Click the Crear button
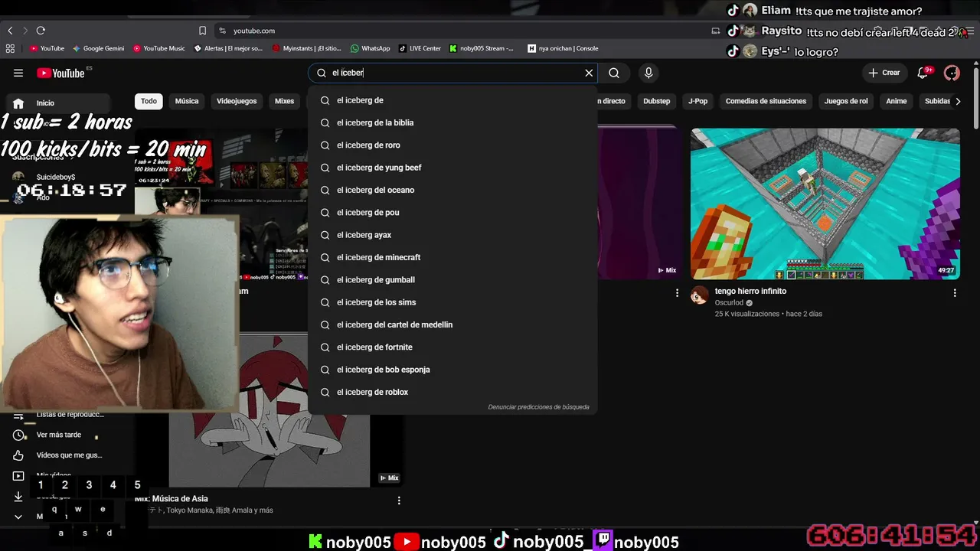 [x=884, y=73]
